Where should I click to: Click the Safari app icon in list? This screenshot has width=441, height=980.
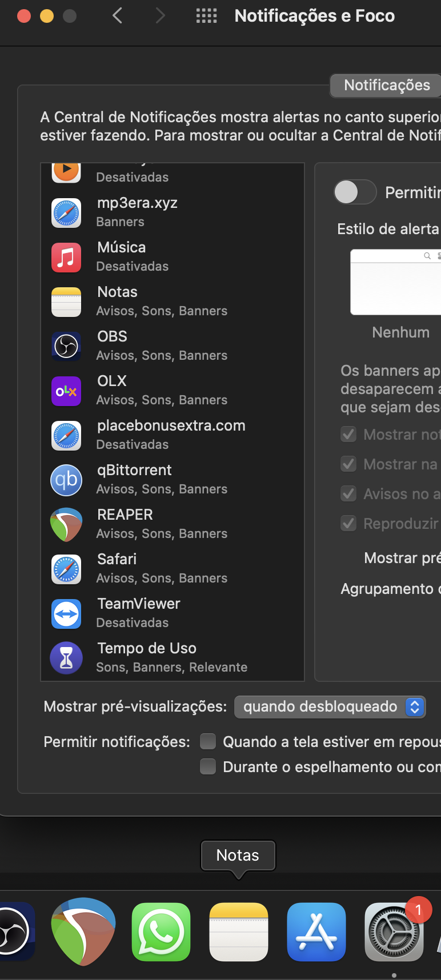(66, 569)
